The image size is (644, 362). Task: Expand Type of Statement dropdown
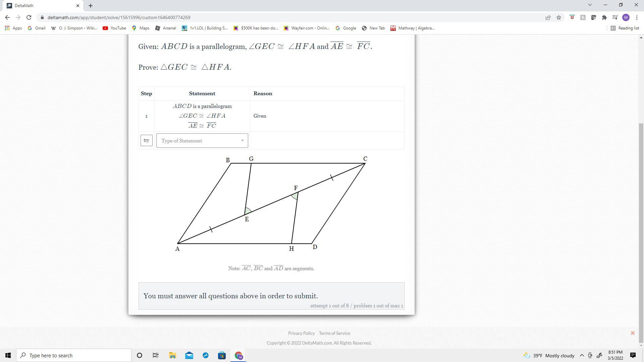(202, 141)
